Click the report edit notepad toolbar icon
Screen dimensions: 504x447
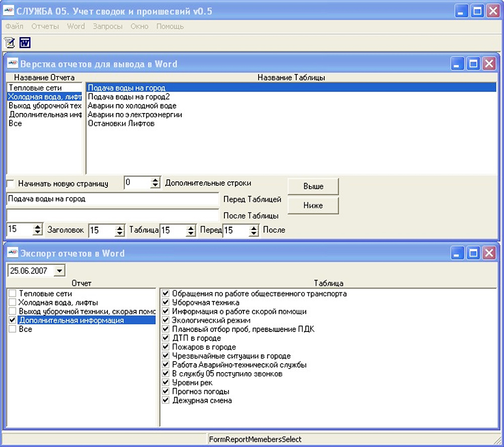(x=10, y=43)
